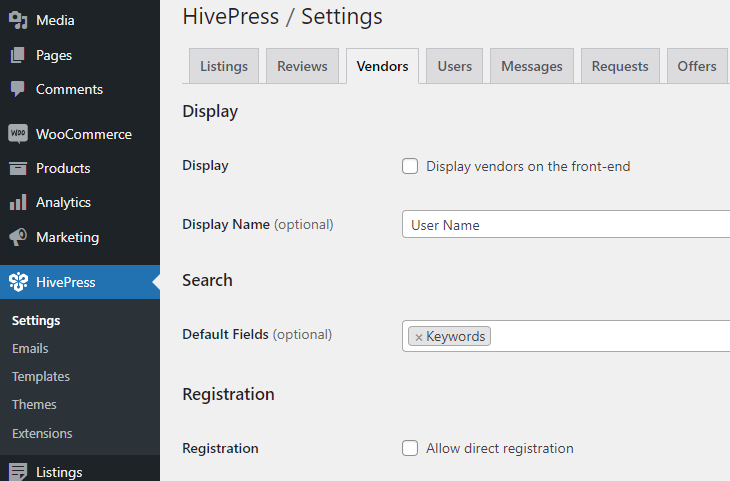This screenshot has height=481, width=730.
Task: Open Themes in HivePress submenu
Action: pyautogui.click(x=34, y=404)
